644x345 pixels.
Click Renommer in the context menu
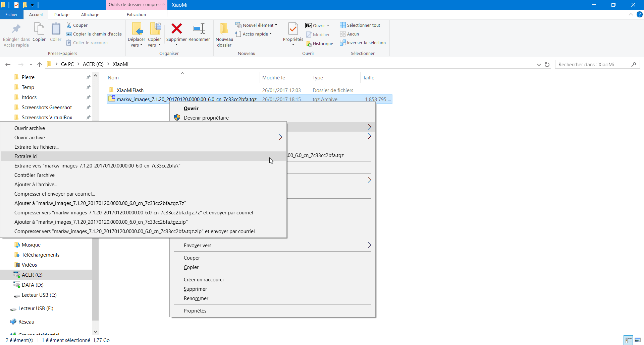click(x=272, y=298)
